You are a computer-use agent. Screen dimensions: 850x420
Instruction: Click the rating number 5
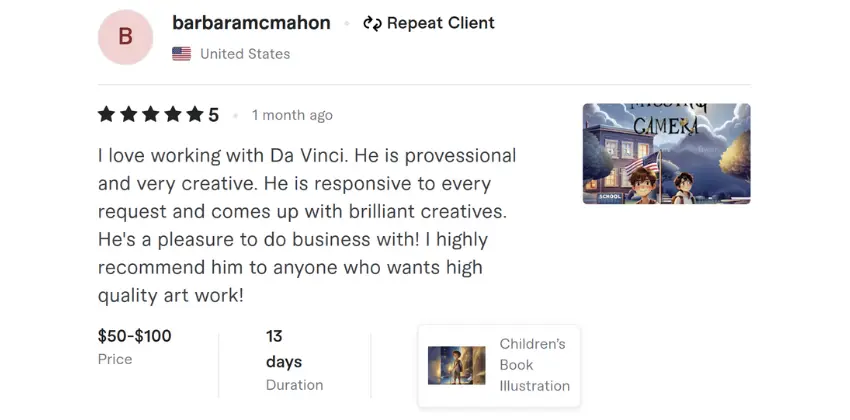click(214, 115)
